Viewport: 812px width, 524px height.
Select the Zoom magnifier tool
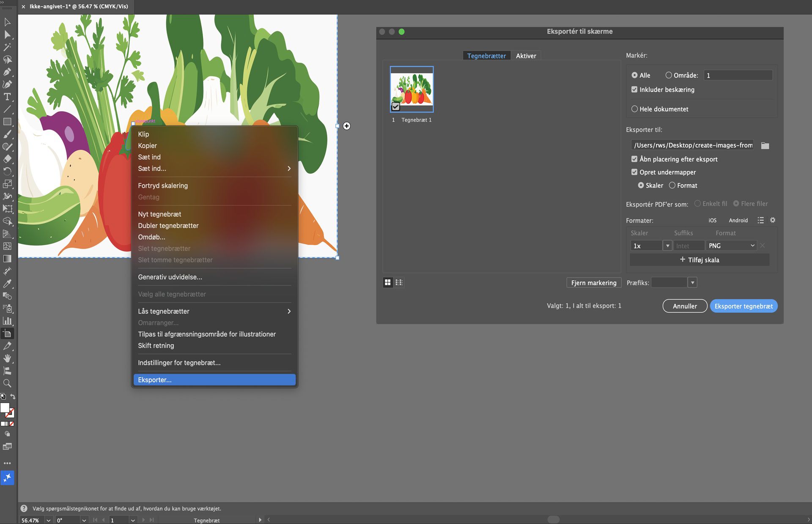(x=7, y=383)
